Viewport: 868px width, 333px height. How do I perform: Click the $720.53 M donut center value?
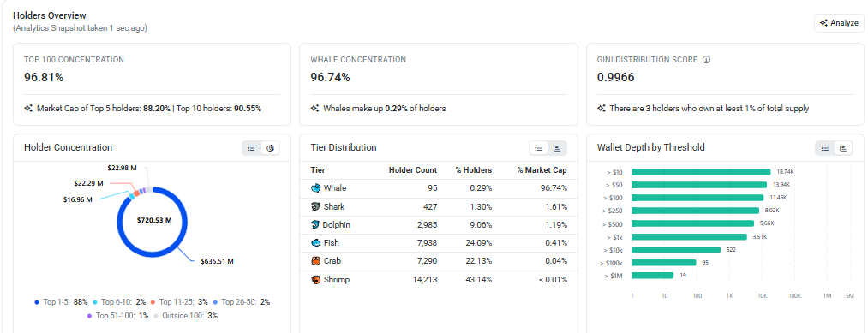pos(154,220)
